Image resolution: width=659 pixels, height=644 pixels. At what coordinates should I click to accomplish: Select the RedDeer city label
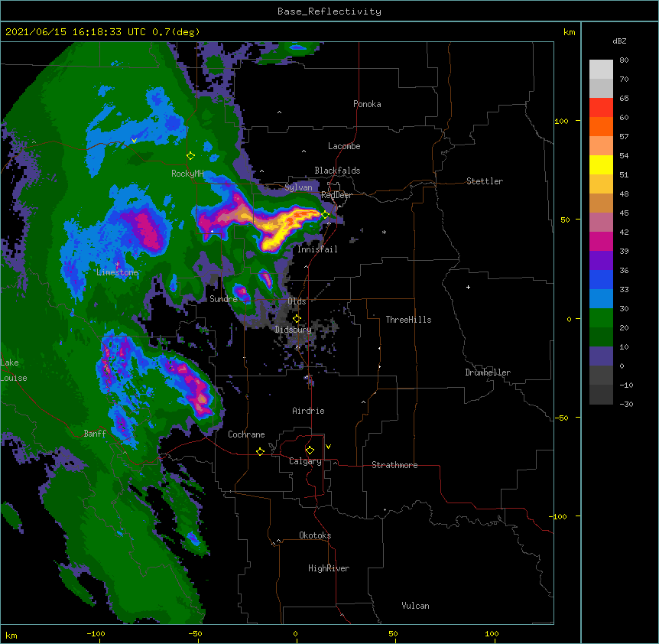coord(336,195)
